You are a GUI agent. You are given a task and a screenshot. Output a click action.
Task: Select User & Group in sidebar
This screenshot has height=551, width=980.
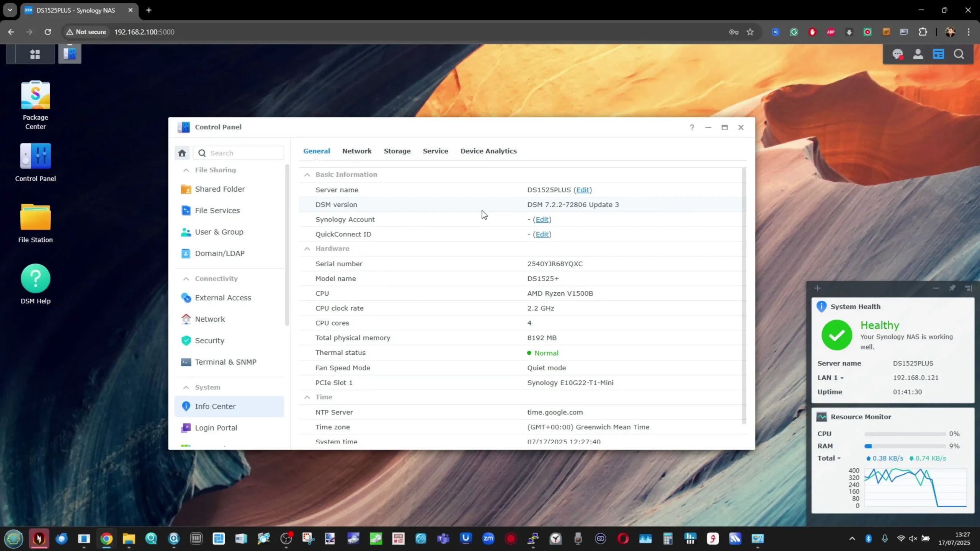(229, 232)
